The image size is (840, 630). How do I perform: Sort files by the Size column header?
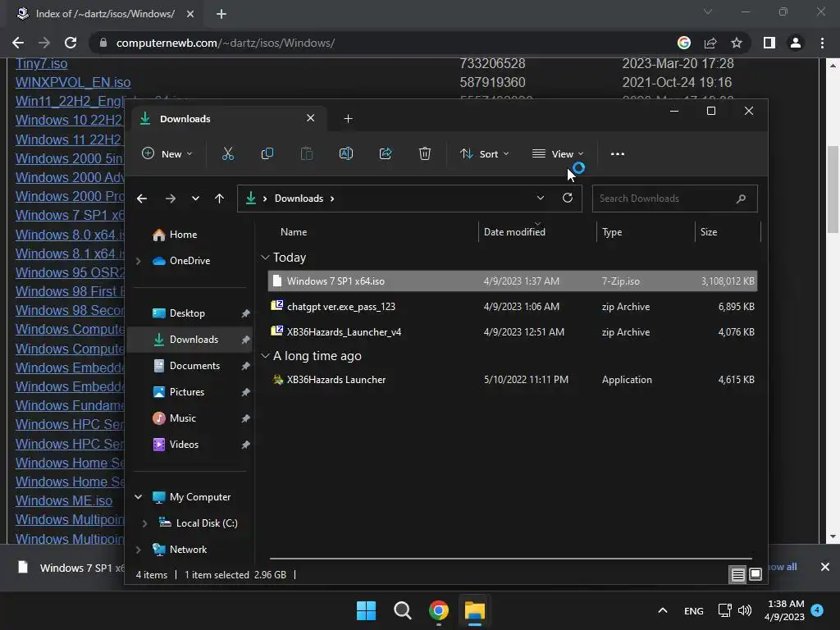708,232
